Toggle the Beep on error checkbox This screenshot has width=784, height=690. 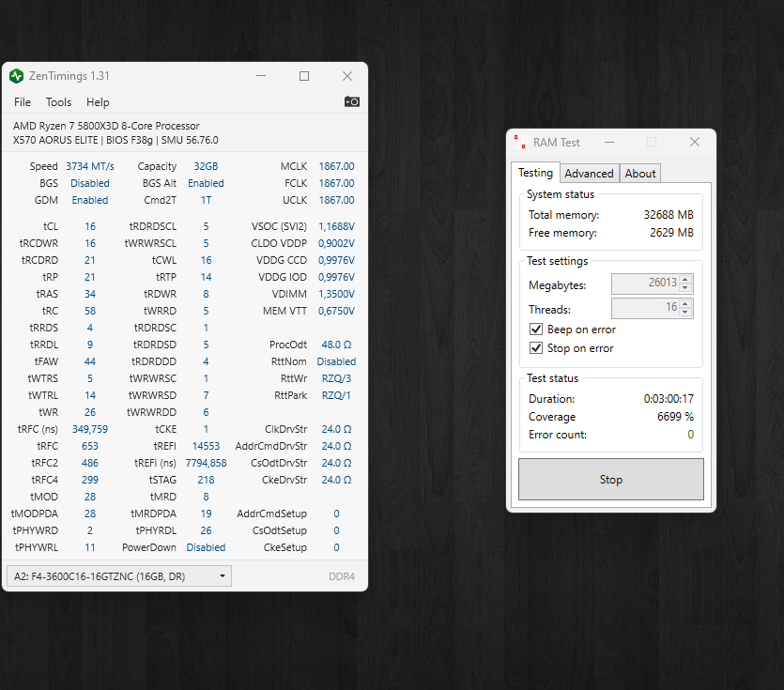coord(536,330)
